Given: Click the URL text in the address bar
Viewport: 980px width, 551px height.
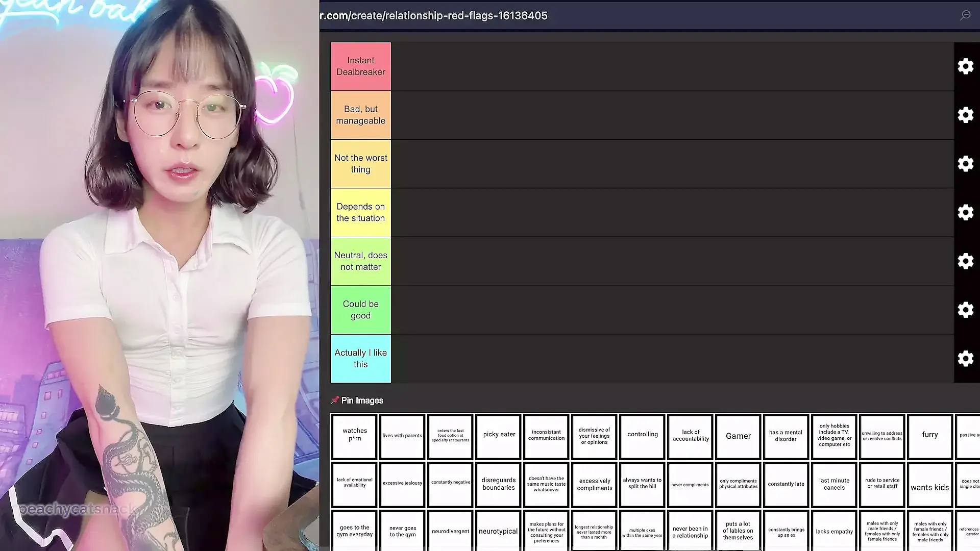Looking at the screenshot, I should coord(434,16).
